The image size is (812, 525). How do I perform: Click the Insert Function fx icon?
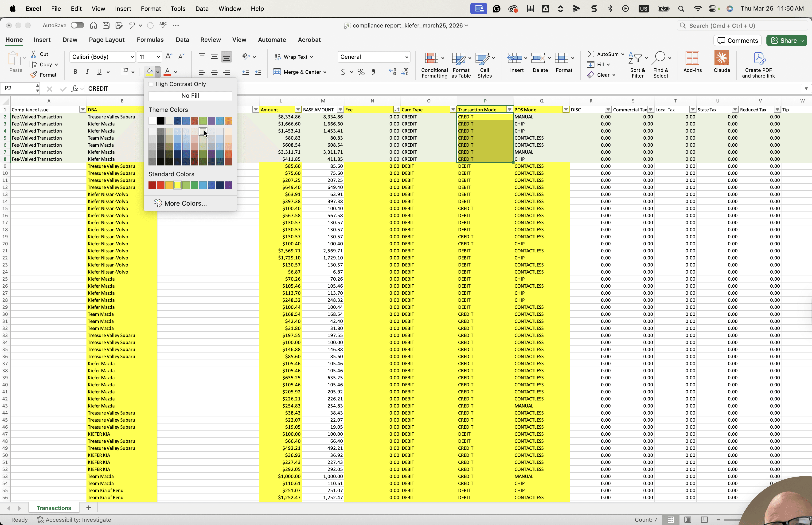pyautogui.click(x=75, y=89)
